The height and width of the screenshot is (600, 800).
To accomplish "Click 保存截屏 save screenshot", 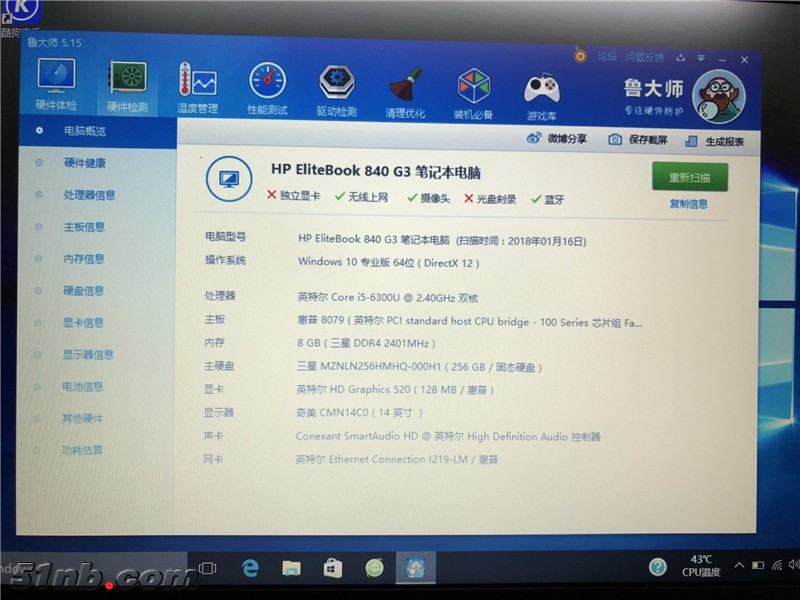I will coord(638,140).
